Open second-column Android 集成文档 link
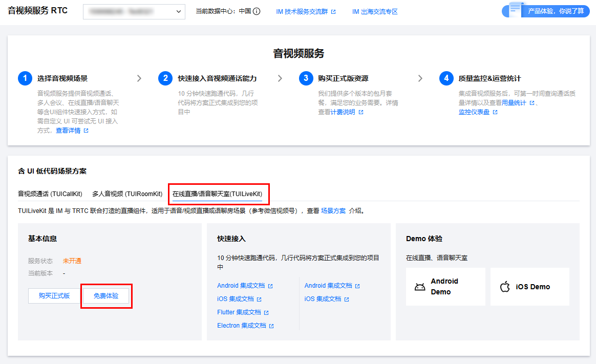This screenshot has height=364, width=596. 328,285
